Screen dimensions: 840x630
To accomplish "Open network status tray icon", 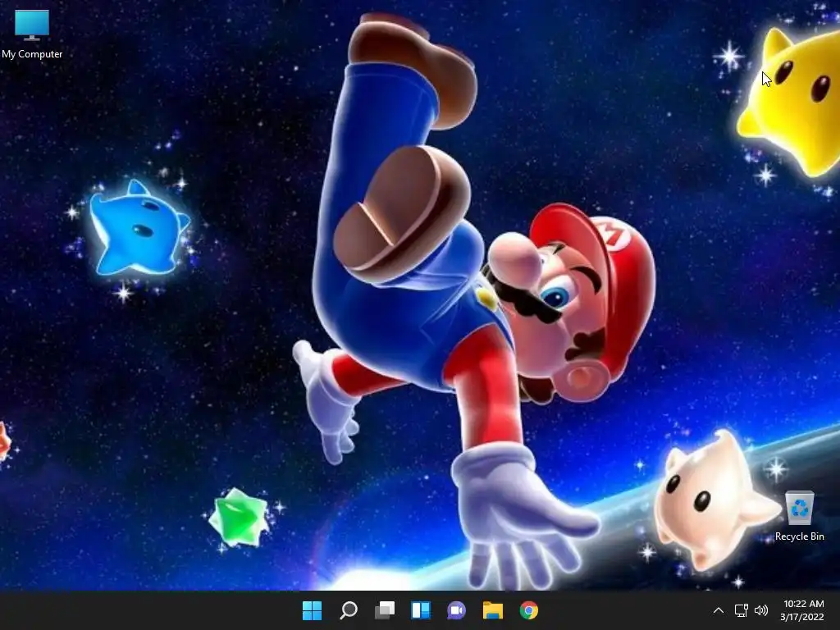I will (x=741, y=610).
